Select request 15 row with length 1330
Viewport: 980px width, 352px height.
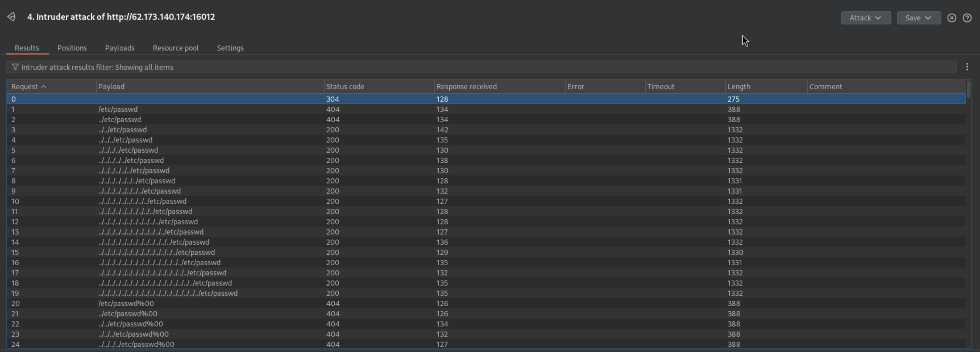tap(156, 252)
